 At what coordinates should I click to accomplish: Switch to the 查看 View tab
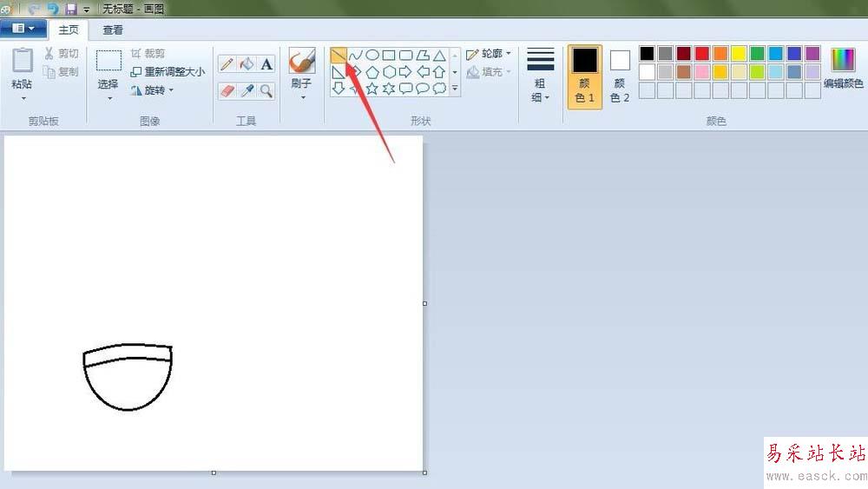click(113, 30)
